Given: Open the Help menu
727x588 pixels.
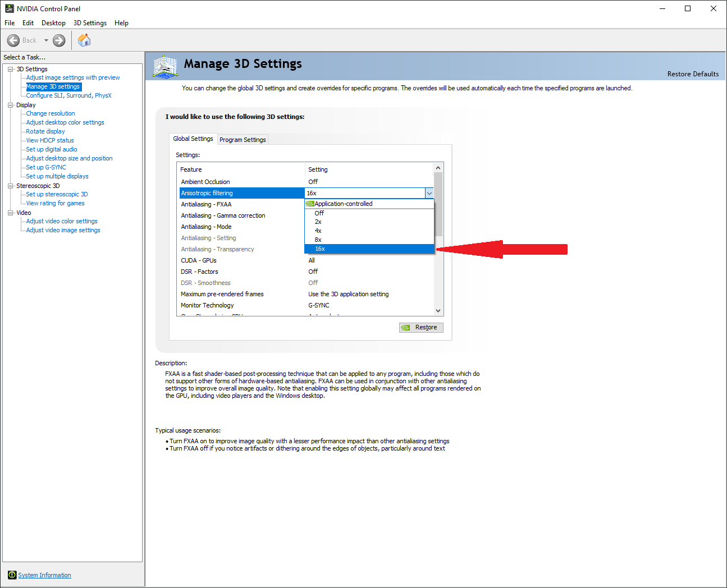Looking at the screenshot, I should (121, 23).
